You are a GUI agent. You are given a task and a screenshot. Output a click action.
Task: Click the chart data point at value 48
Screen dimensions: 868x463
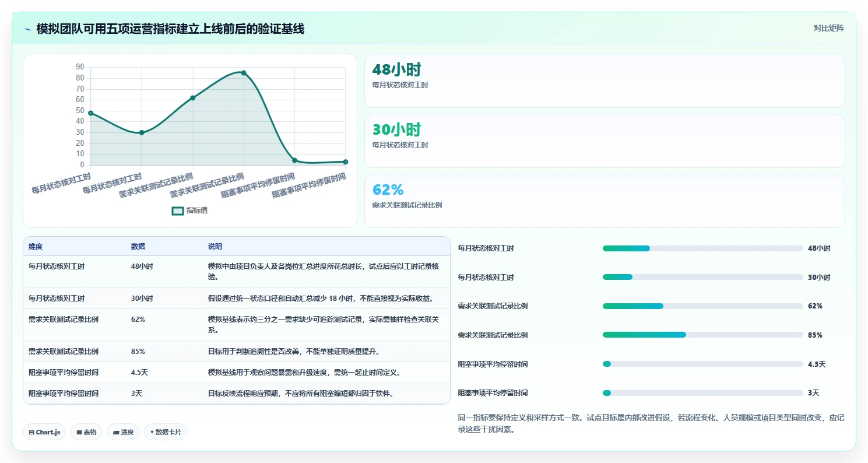click(x=90, y=113)
